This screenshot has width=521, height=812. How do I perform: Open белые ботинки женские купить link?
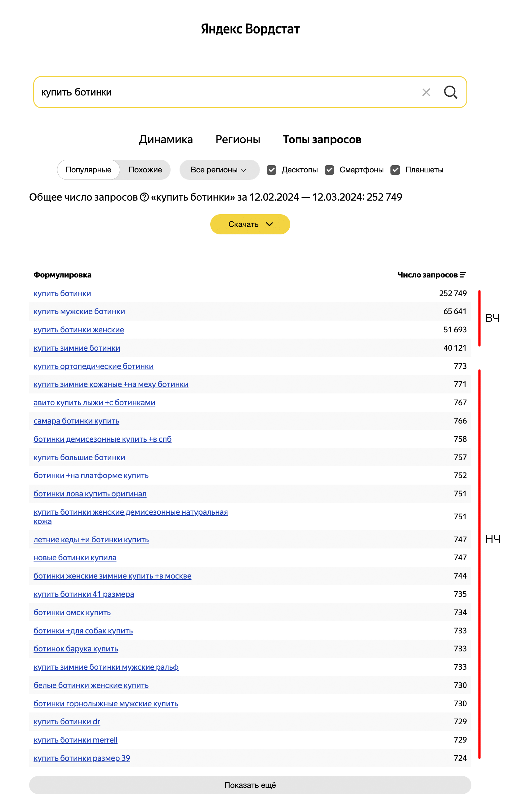(x=91, y=685)
